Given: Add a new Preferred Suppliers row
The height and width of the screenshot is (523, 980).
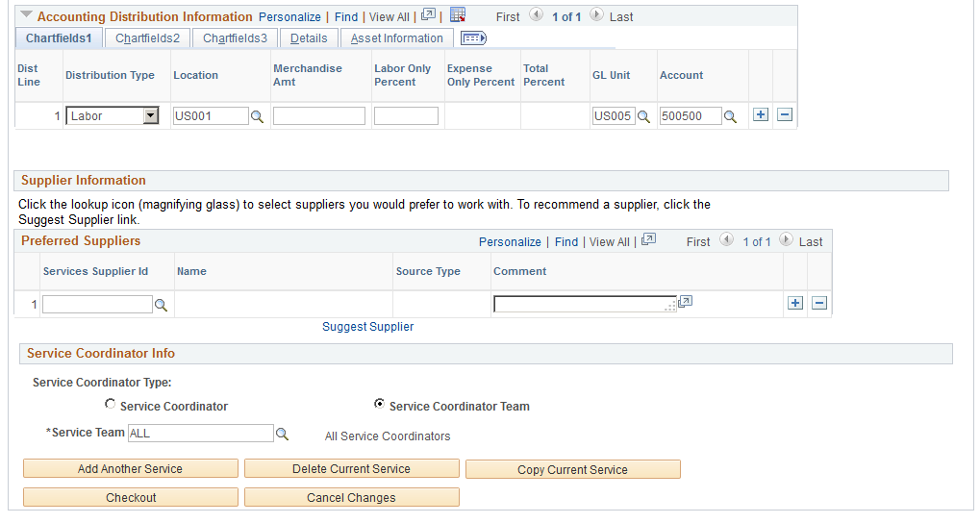Looking at the screenshot, I should coord(795,303).
